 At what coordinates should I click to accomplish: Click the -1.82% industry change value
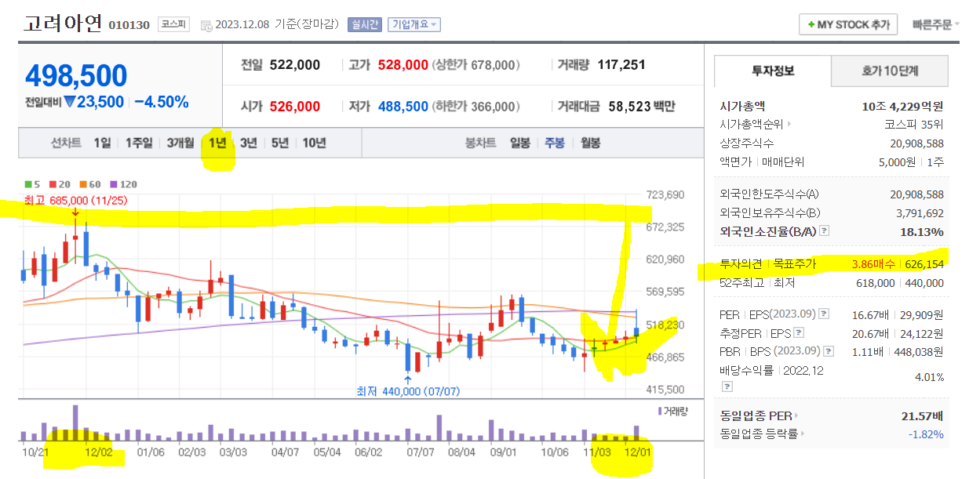click(x=926, y=434)
